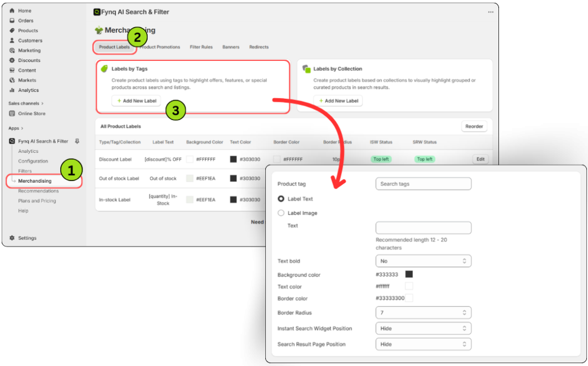This screenshot has height=366, width=588.
Task: Click the Out of stock Label row name
Action: 119,178
